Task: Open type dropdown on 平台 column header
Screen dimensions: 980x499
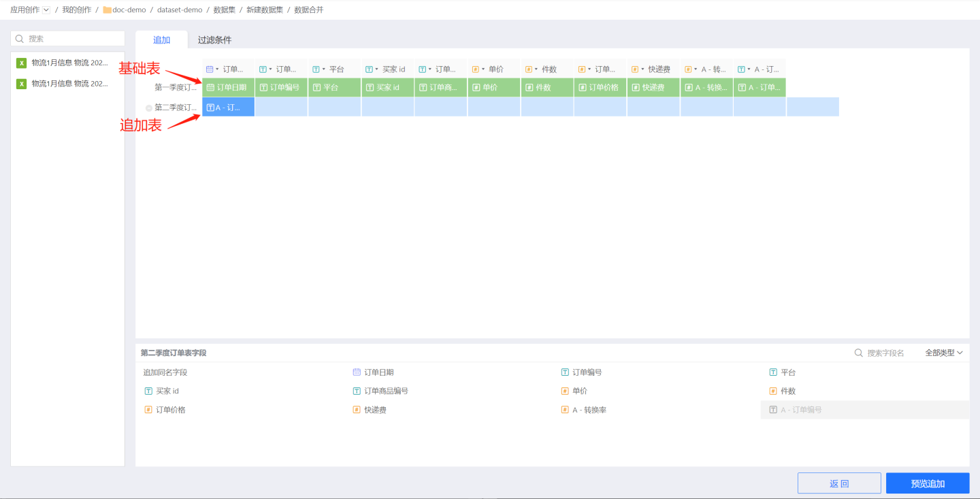Action: (324, 69)
